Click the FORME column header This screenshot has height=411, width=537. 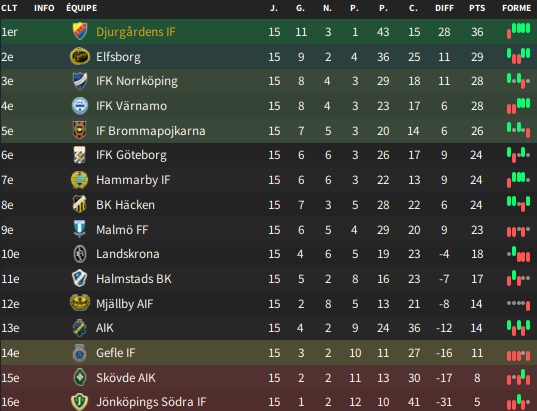[516, 8]
